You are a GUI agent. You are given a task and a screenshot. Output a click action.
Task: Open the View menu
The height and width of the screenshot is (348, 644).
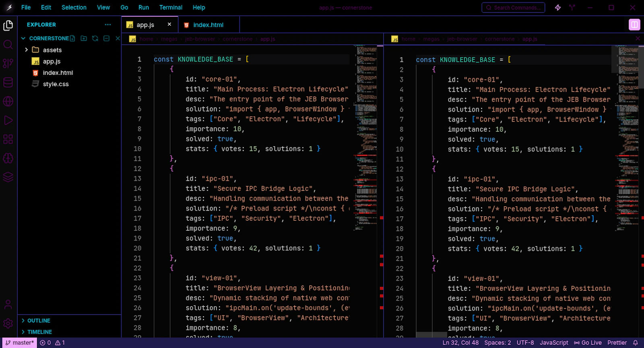[103, 7]
